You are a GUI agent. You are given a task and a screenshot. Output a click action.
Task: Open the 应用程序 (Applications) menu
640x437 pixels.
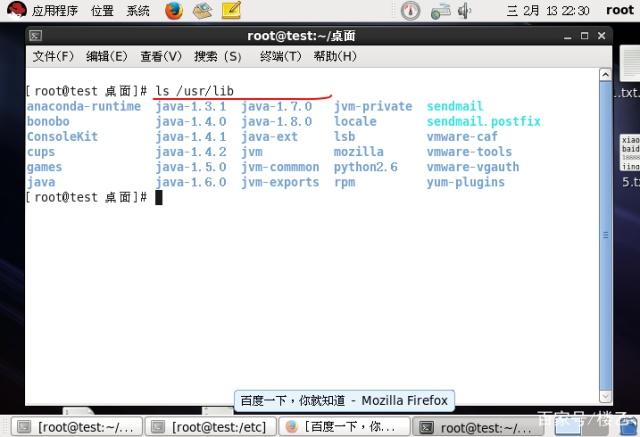click(x=55, y=11)
